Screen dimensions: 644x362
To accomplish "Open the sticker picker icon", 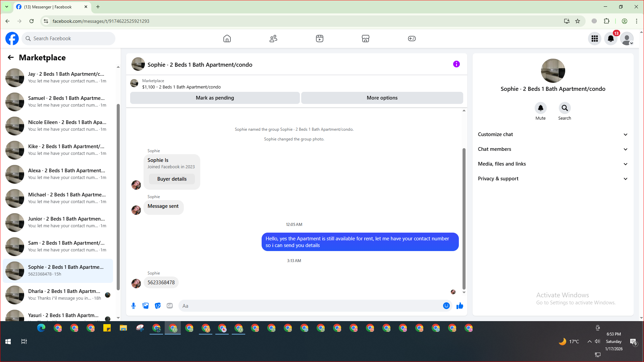I will (158, 306).
